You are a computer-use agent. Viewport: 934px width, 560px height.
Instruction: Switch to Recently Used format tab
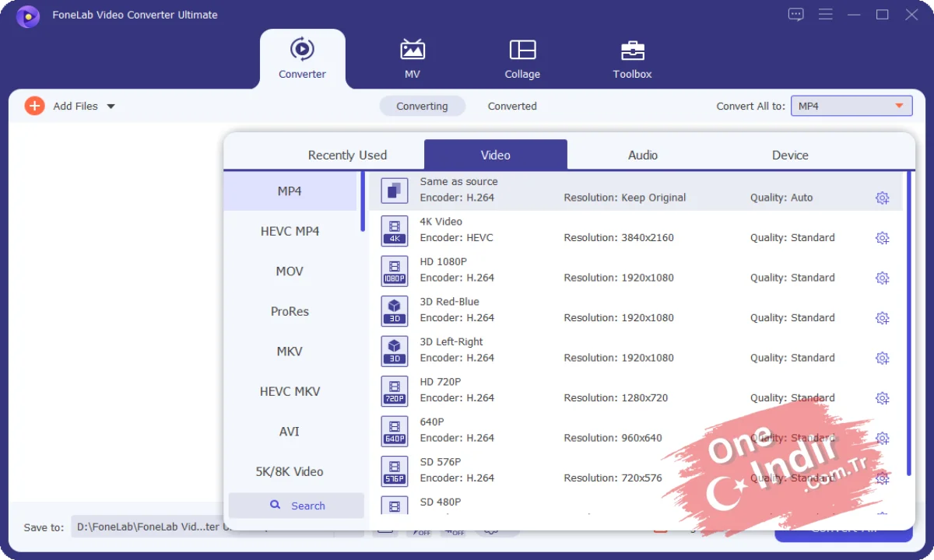tap(347, 155)
